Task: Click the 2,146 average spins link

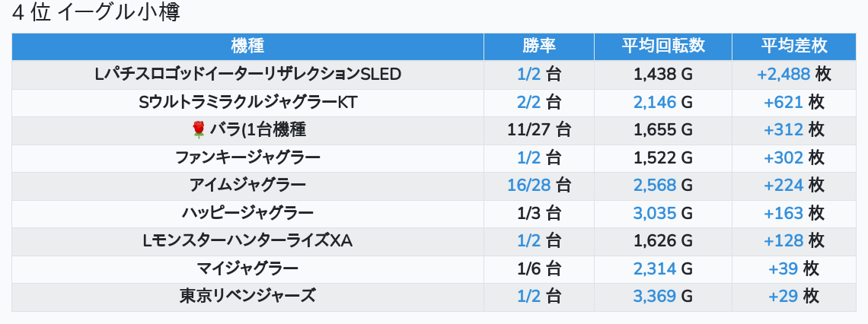Action: pyautogui.click(x=655, y=102)
